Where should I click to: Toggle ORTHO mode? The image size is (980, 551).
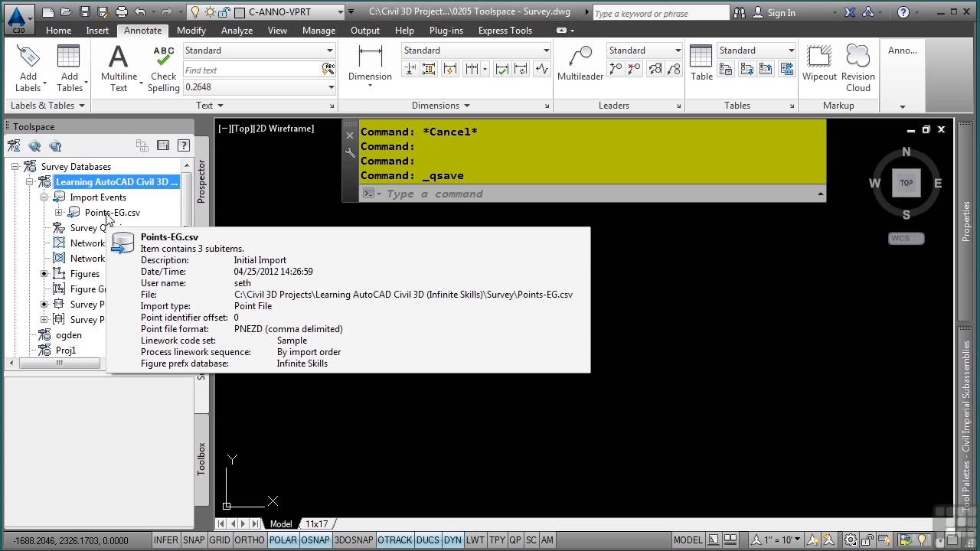250,540
